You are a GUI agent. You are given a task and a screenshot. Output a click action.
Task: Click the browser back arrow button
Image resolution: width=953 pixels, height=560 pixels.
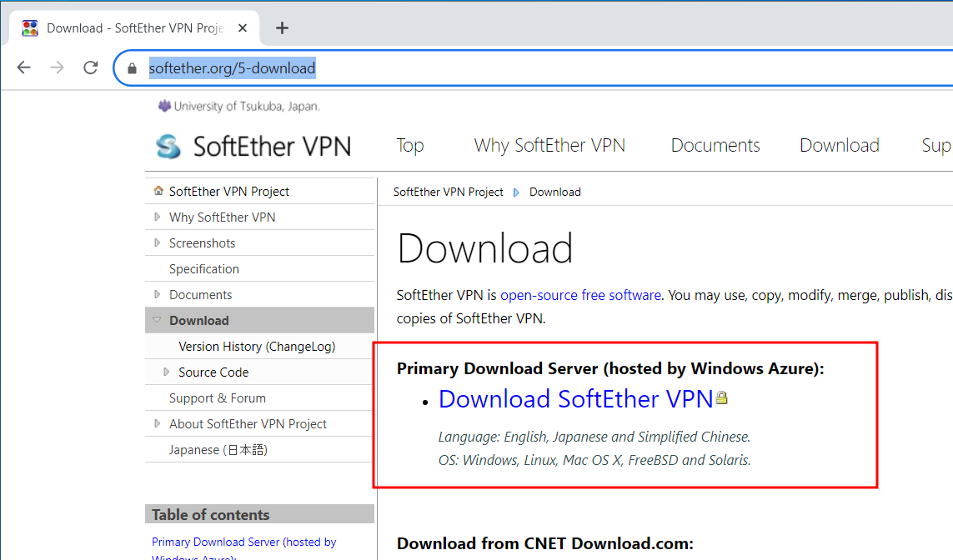(x=23, y=68)
